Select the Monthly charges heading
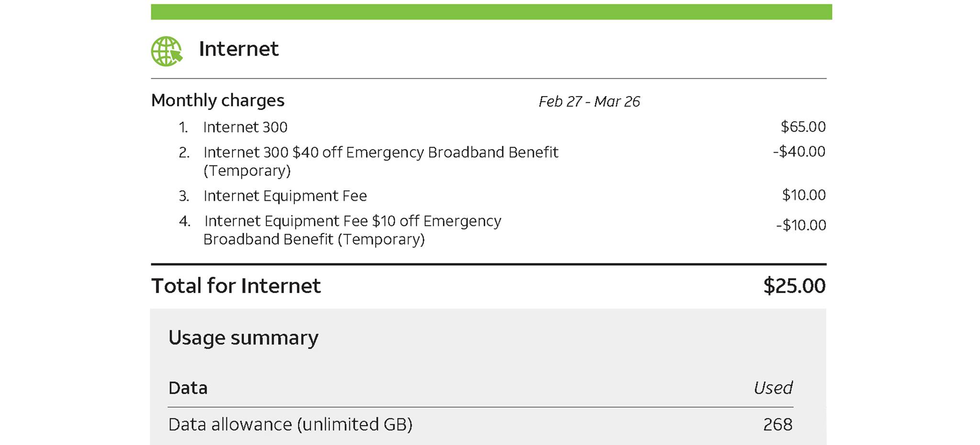The width and height of the screenshot is (980, 445). pos(218,100)
